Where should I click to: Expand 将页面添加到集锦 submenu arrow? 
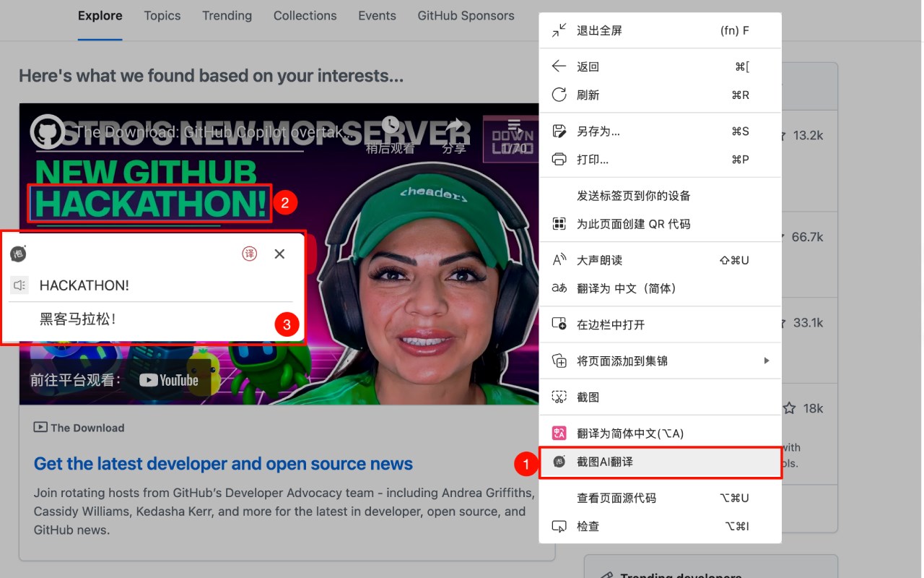[767, 361]
